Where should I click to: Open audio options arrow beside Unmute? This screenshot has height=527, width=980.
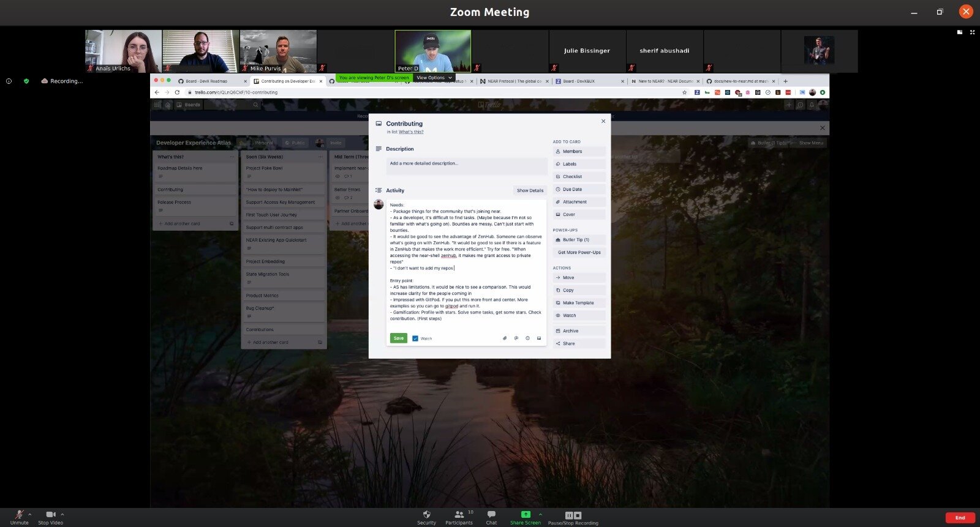point(29,514)
